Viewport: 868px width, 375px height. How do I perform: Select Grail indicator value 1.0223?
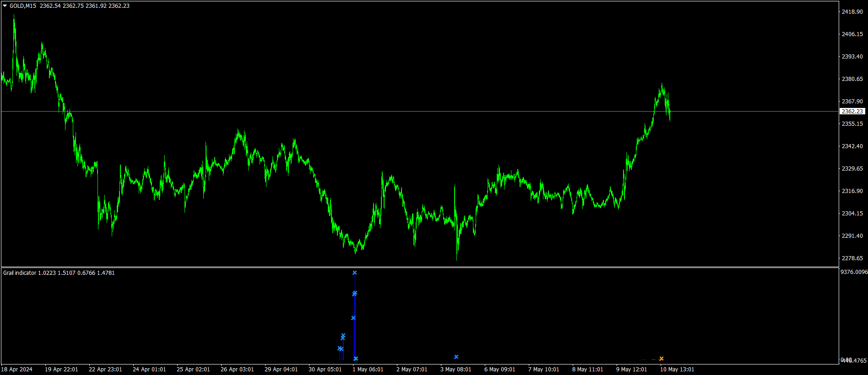(x=47, y=273)
